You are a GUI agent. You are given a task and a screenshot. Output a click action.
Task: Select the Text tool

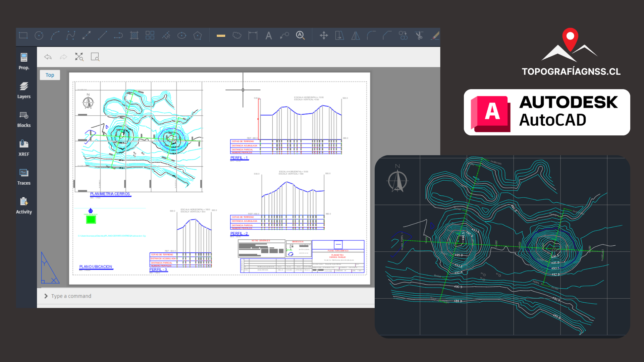tap(269, 35)
